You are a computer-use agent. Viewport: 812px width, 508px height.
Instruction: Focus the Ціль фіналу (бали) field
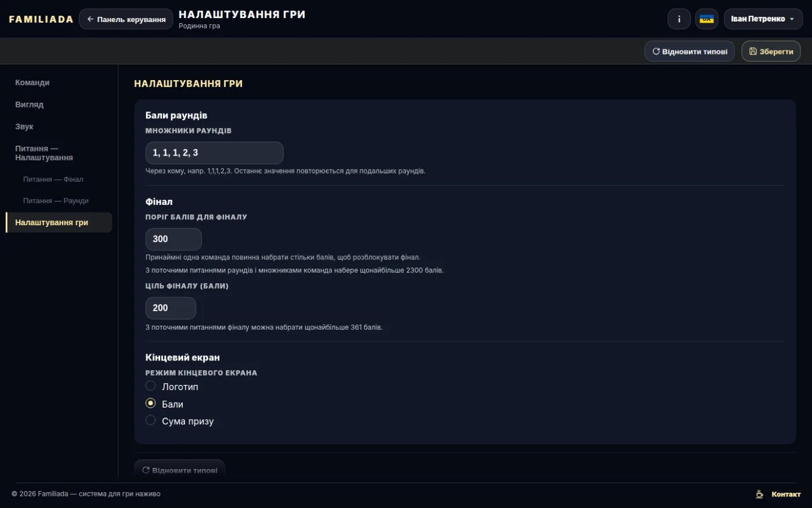[171, 308]
